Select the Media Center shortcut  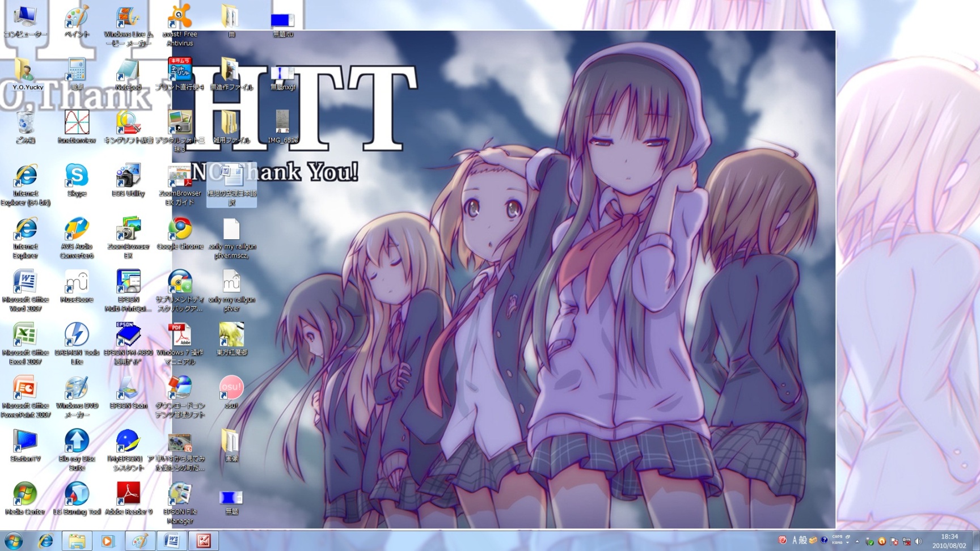[x=26, y=498]
